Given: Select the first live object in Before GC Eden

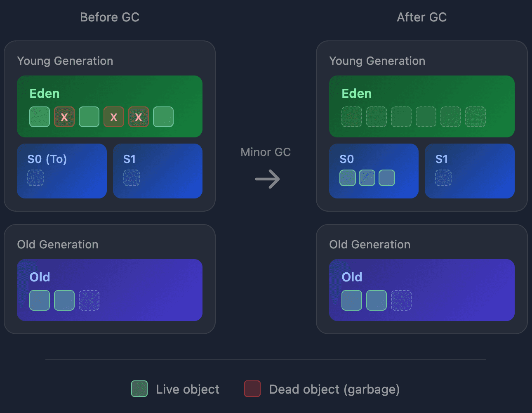Looking at the screenshot, I should point(40,117).
